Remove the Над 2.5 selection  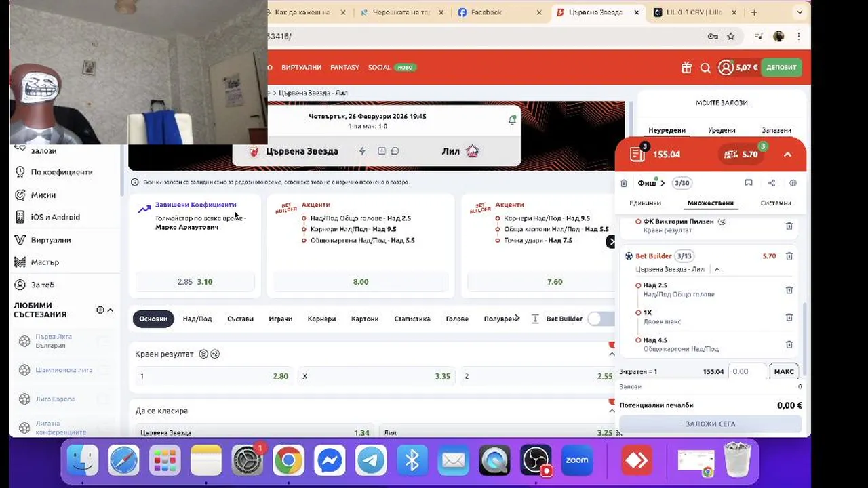[x=789, y=290]
